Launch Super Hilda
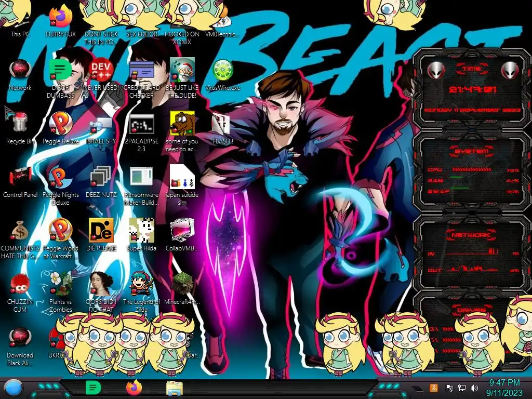532x399 pixels. [x=141, y=231]
